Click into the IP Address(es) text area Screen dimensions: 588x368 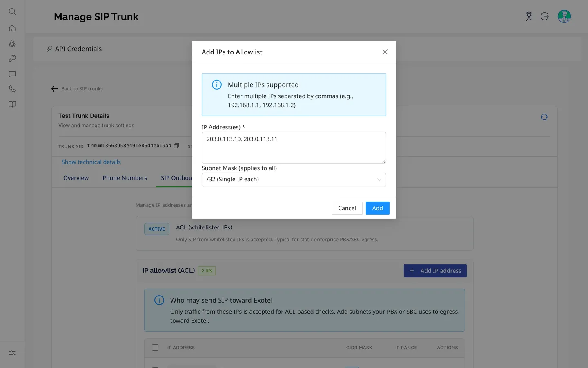(x=294, y=148)
